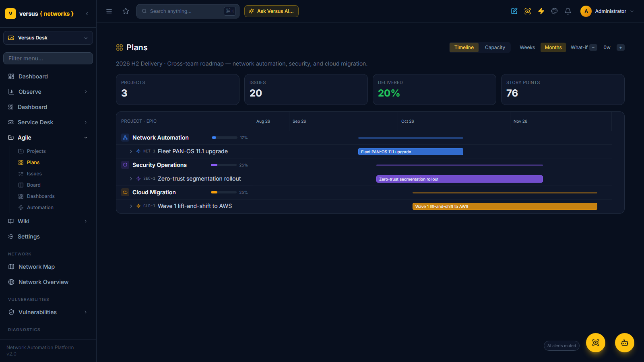The image size is (644, 362).
Task: Expand the Observe menu section
Action: point(48,92)
